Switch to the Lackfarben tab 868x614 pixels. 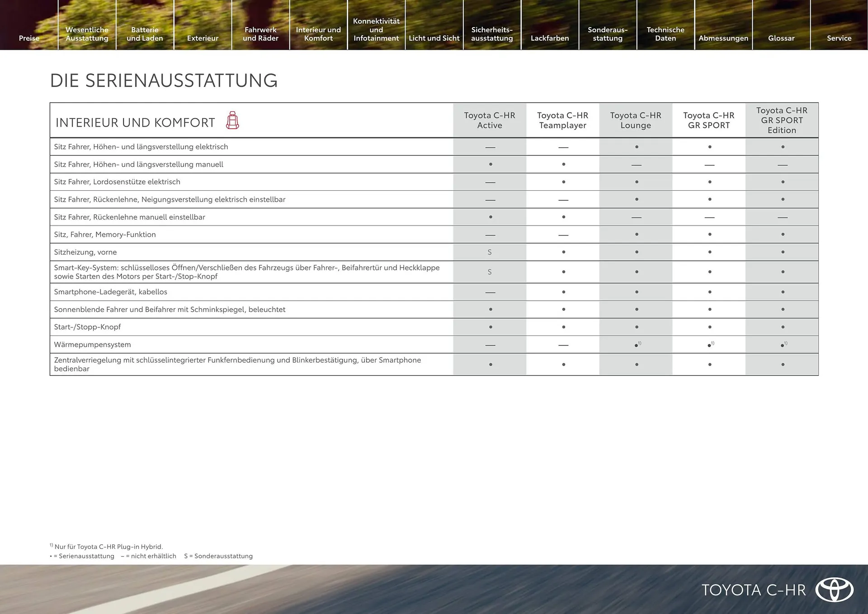point(550,38)
